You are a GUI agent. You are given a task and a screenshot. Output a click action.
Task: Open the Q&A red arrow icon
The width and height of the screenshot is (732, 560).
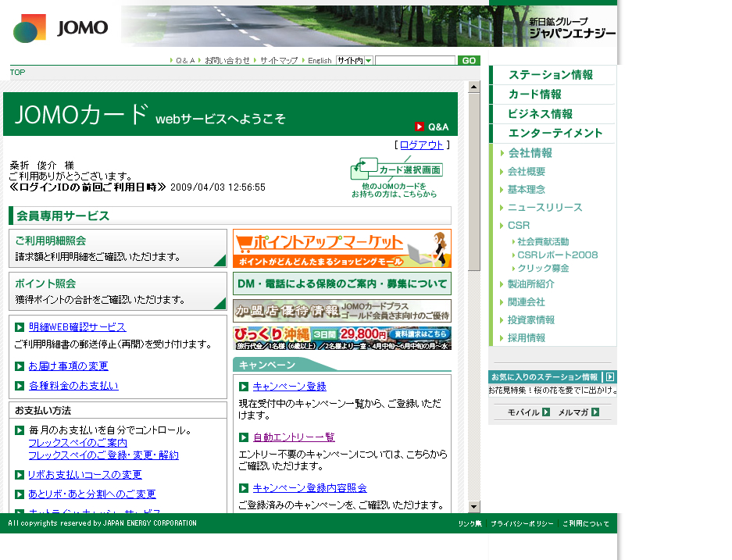420,127
